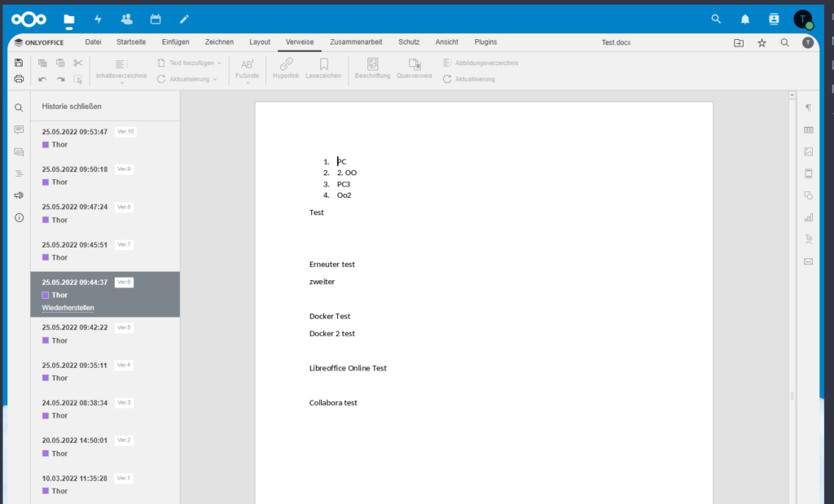
Task: Switch to Schutz tab
Action: 409,42
